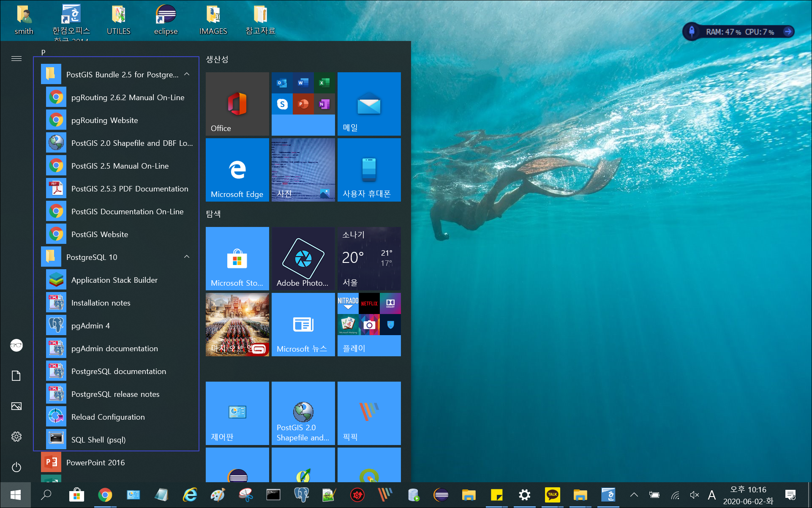812x508 pixels.
Task: Open Sticky Notes from the taskbar
Action: (x=496, y=495)
